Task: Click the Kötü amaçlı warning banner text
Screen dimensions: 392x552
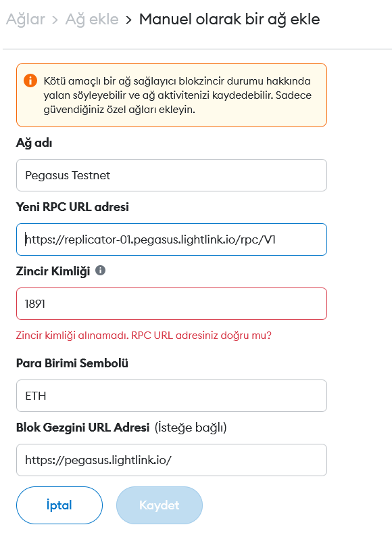Action: [x=178, y=95]
